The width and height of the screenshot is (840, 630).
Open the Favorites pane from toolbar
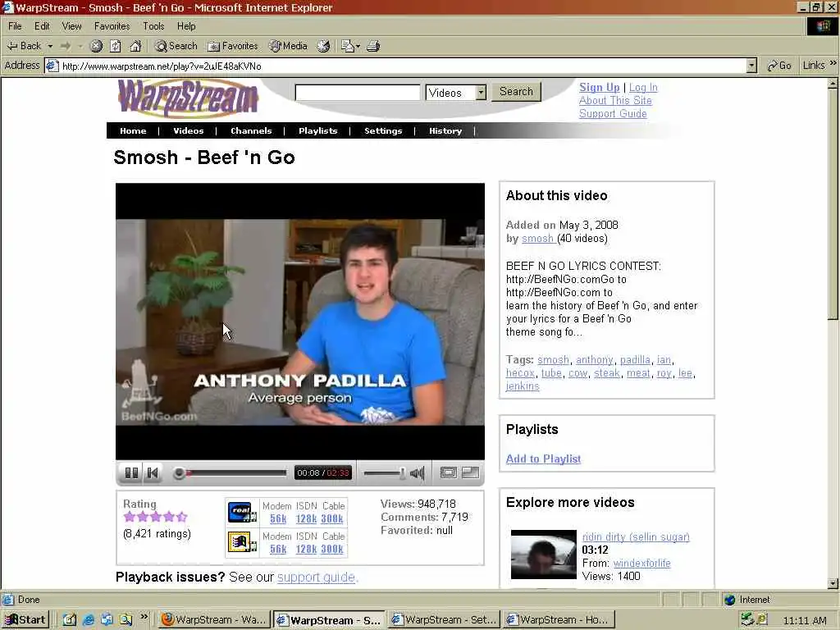click(x=232, y=46)
